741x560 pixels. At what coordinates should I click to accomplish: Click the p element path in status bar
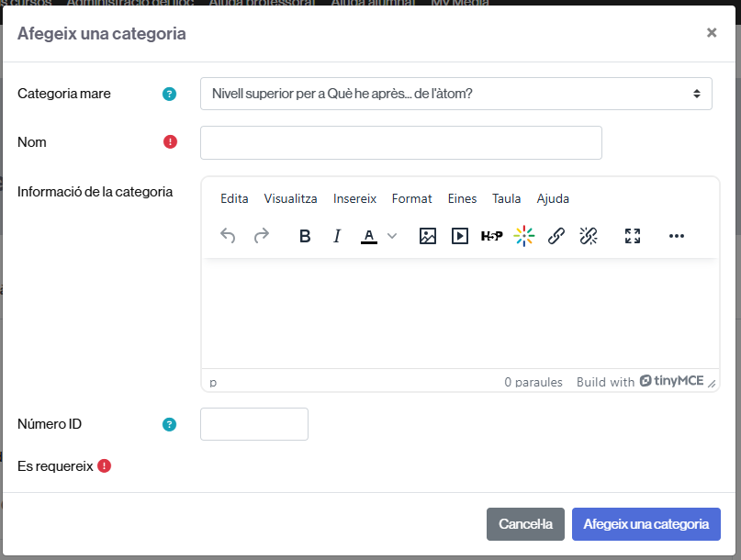click(213, 382)
